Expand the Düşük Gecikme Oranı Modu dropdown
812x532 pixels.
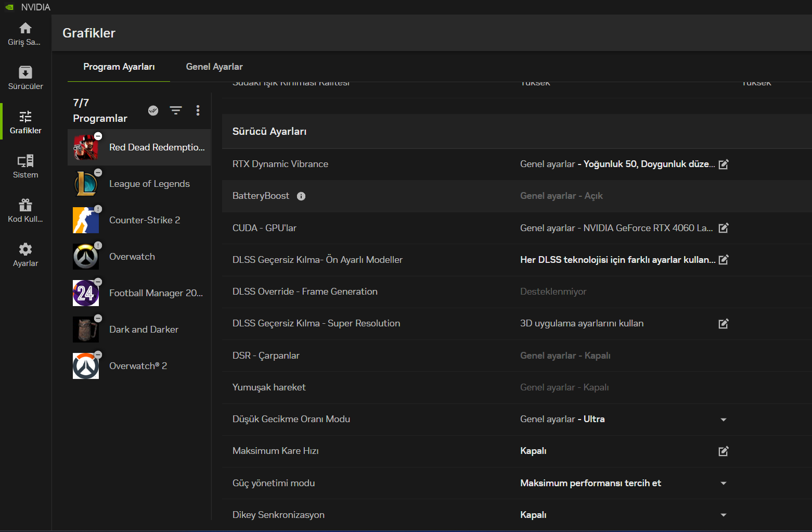[723, 420]
